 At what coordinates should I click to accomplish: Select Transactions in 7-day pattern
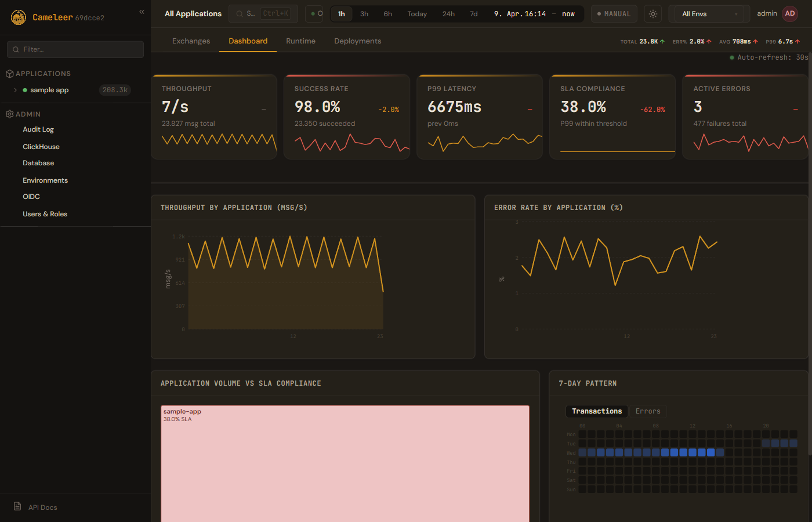coord(596,411)
